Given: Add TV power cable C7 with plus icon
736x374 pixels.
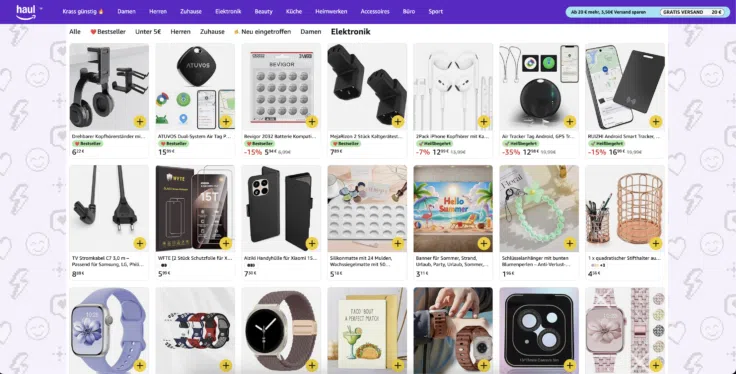Looking at the screenshot, I should [139, 243].
